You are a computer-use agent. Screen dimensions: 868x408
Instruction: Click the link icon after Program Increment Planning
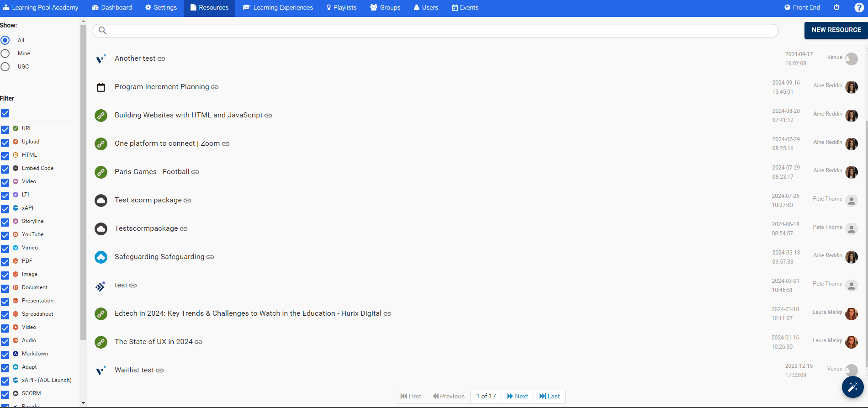click(x=215, y=87)
